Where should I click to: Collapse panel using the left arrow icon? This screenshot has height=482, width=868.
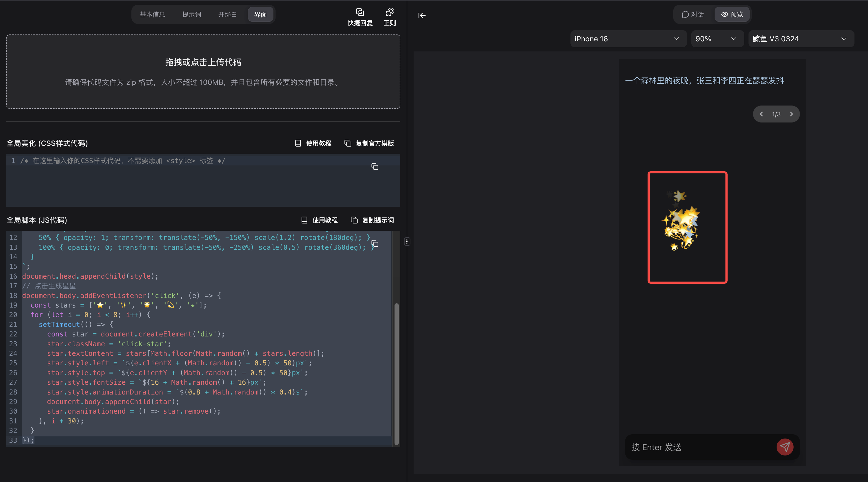(x=422, y=15)
